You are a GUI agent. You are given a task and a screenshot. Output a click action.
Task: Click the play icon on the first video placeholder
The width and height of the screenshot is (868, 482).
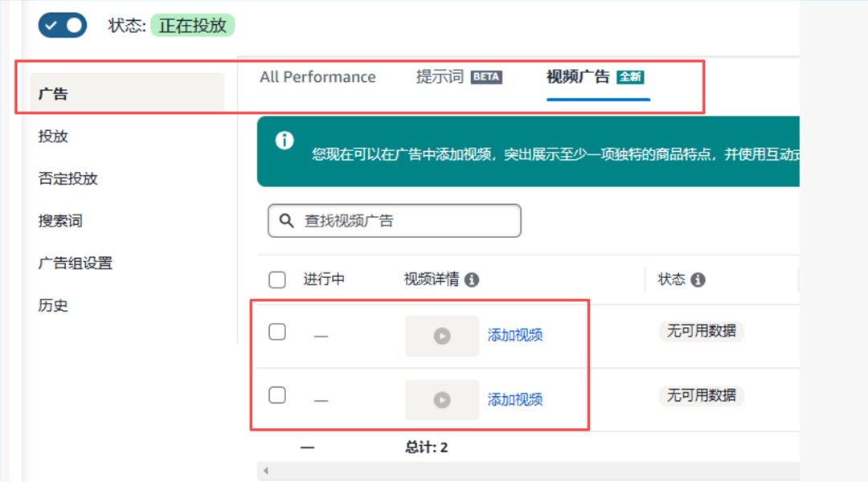click(x=441, y=336)
